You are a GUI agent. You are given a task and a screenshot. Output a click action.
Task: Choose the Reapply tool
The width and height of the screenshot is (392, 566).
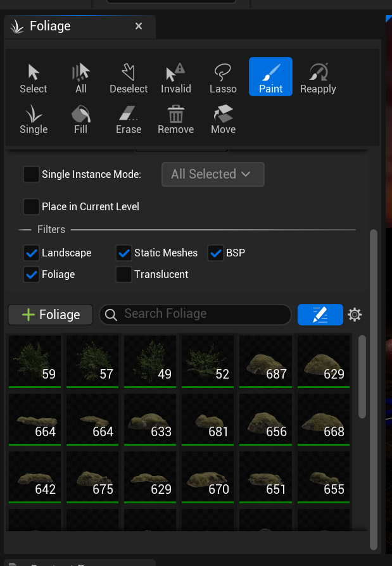click(318, 77)
